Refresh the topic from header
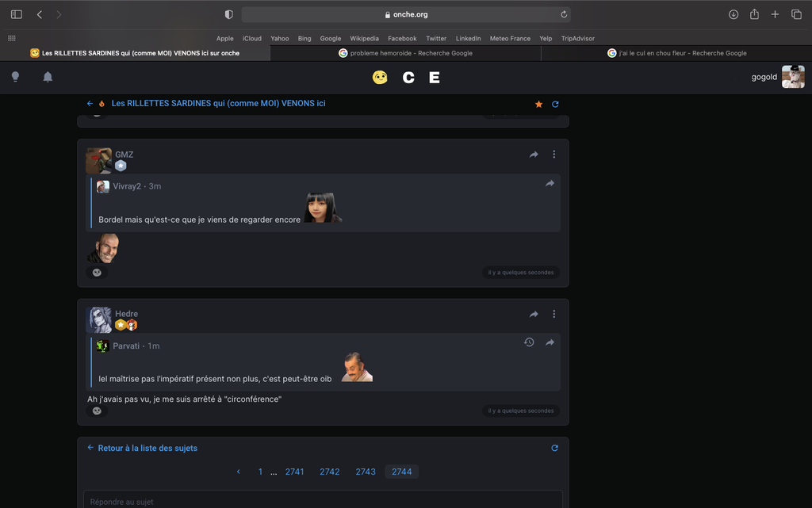 [555, 104]
